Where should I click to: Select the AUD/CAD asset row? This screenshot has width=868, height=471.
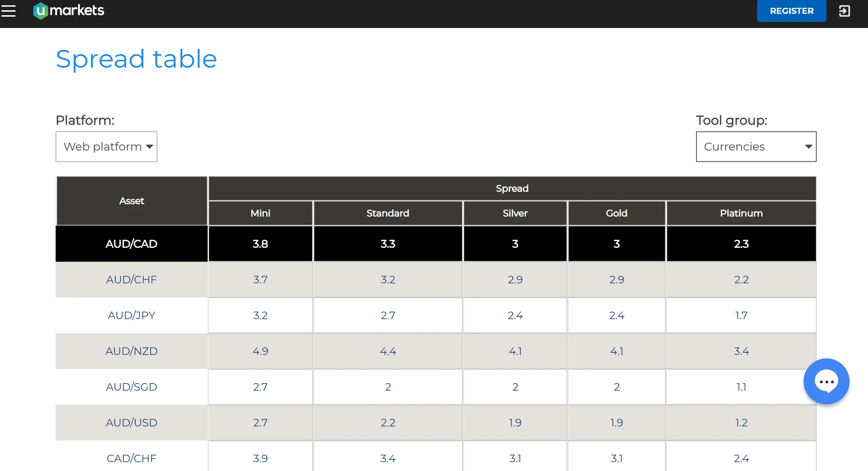(436, 244)
